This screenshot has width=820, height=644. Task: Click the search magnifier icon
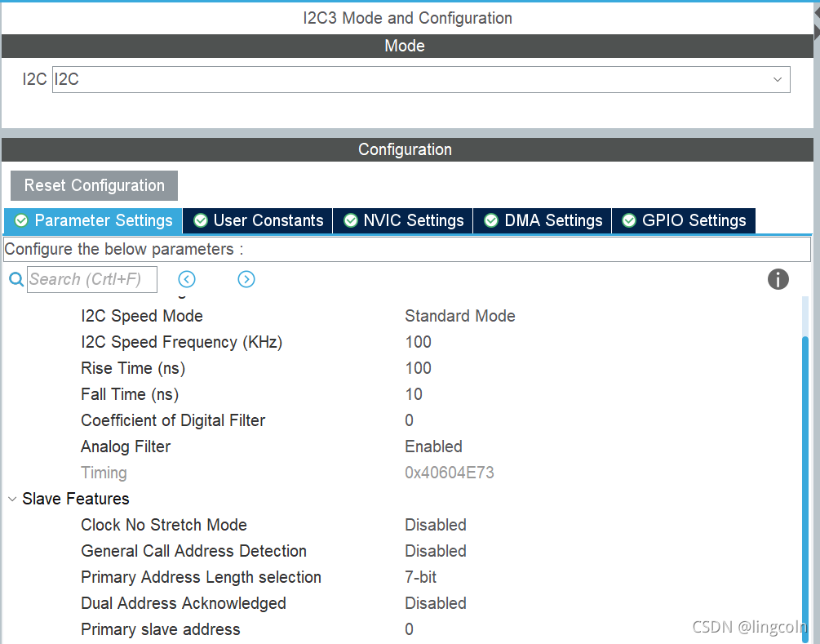pos(16,279)
